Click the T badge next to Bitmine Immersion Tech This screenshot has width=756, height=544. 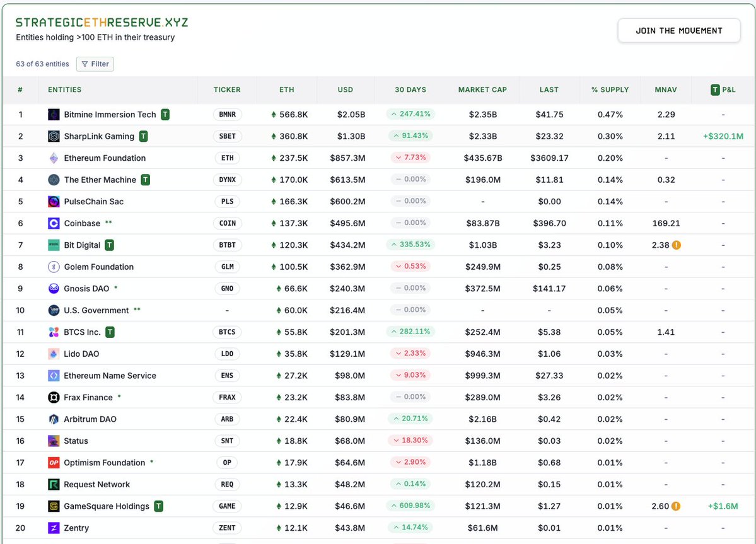(165, 114)
